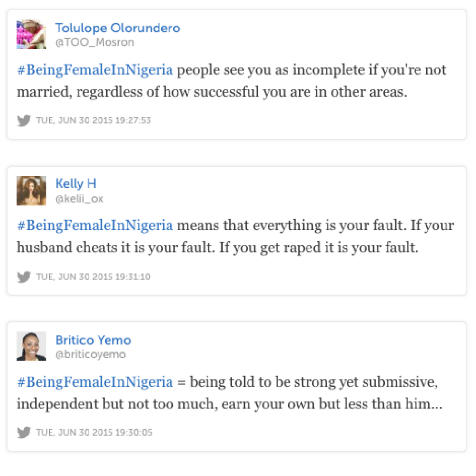476x476 pixels.
Task: Click the @briticoyemo handle
Action: pyautogui.click(x=90, y=354)
